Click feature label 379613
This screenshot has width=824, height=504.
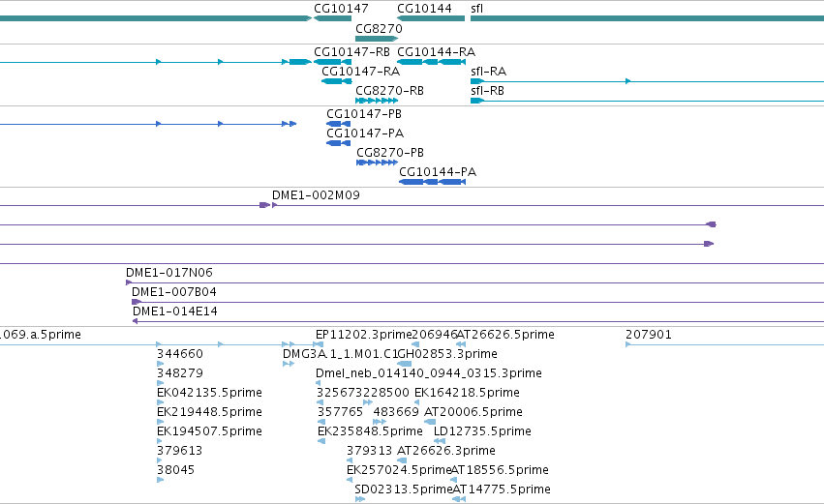[180, 451]
